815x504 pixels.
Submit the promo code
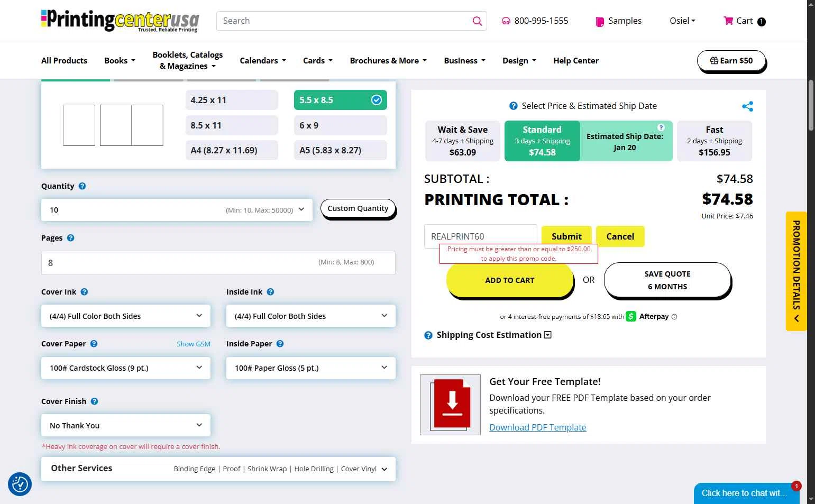(x=566, y=236)
